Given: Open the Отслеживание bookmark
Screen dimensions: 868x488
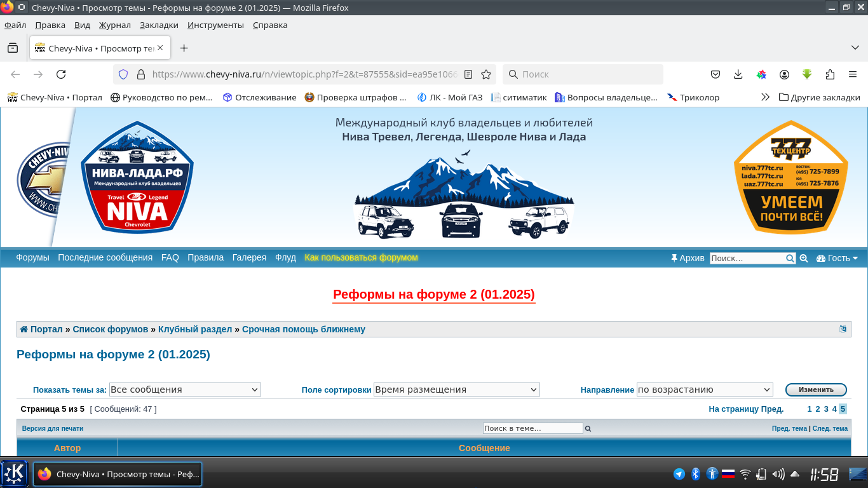Looking at the screenshot, I should 259,97.
